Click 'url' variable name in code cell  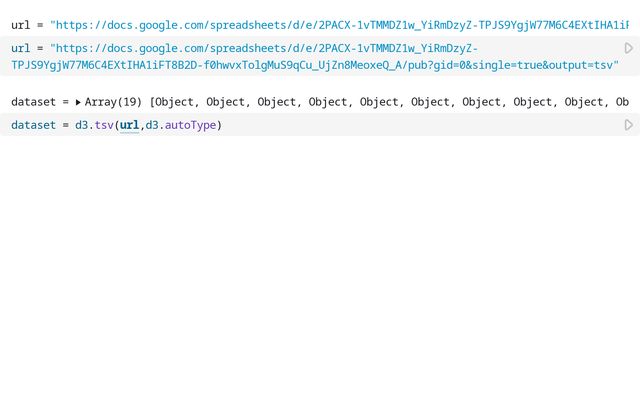(20, 48)
